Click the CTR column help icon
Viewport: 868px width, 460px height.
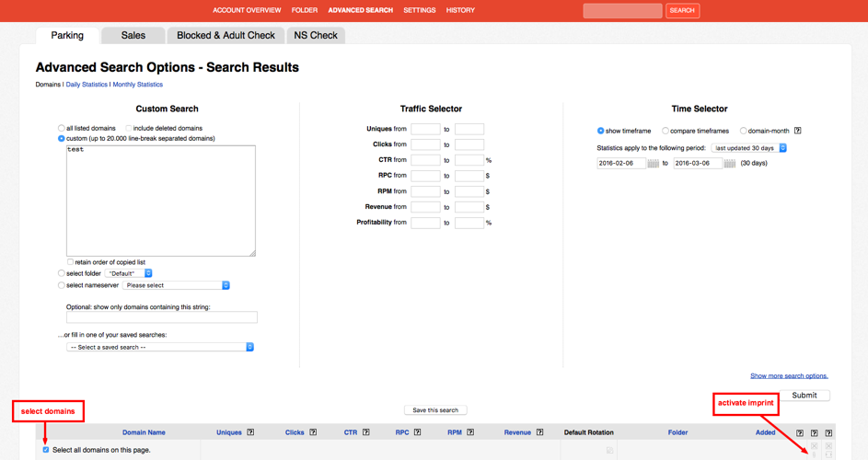[365, 432]
